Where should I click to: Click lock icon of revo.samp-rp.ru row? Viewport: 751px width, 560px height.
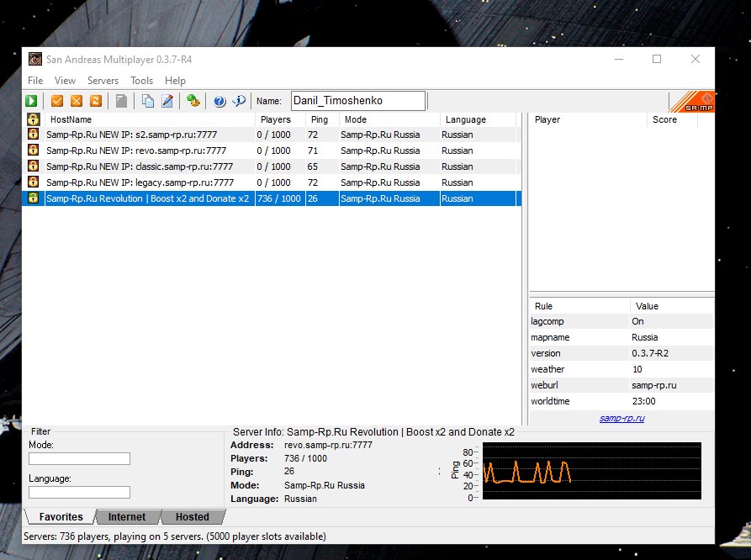tap(33, 150)
